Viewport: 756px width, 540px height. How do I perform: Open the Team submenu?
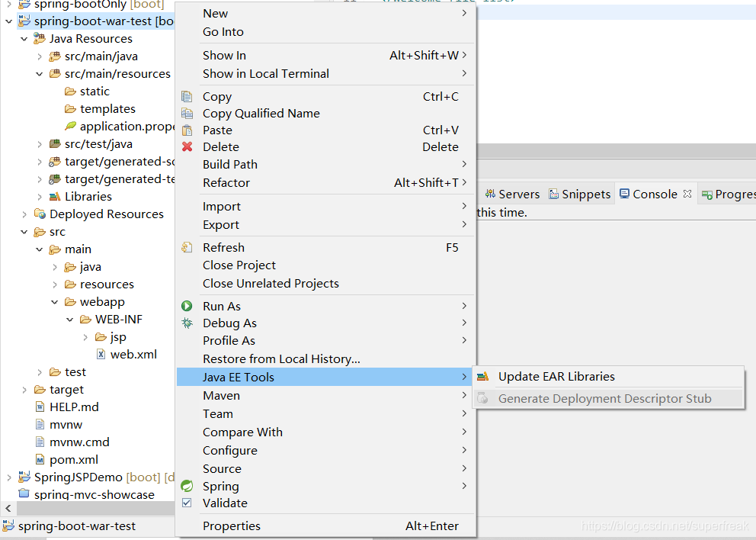325,414
